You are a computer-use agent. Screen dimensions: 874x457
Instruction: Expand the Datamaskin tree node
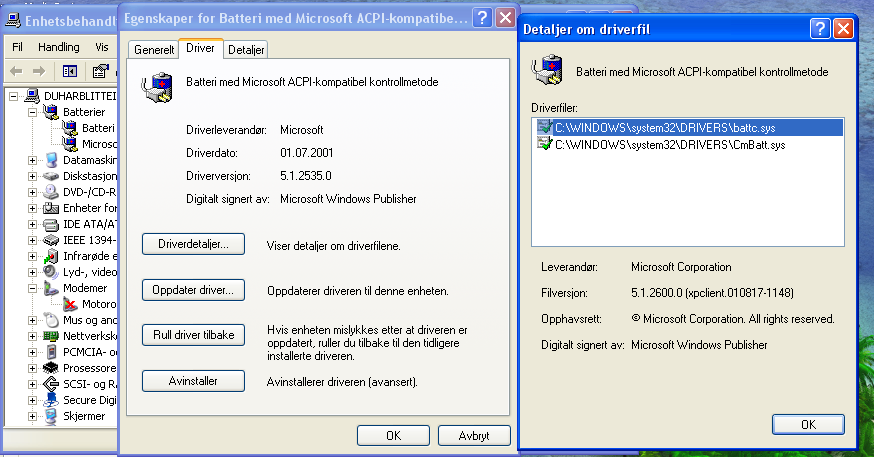(32, 161)
